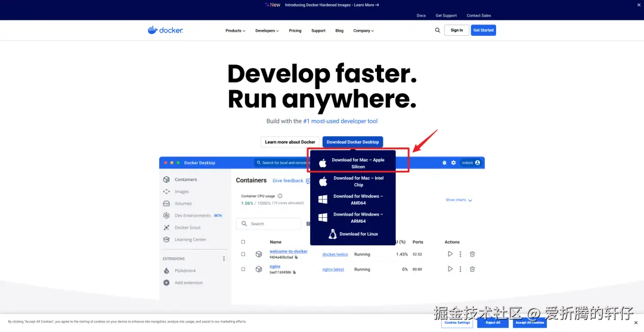This screenshot has height=332, width=644.
Task: Delete the welcome-to-docker container trash icon
Action: coord(472,254)
